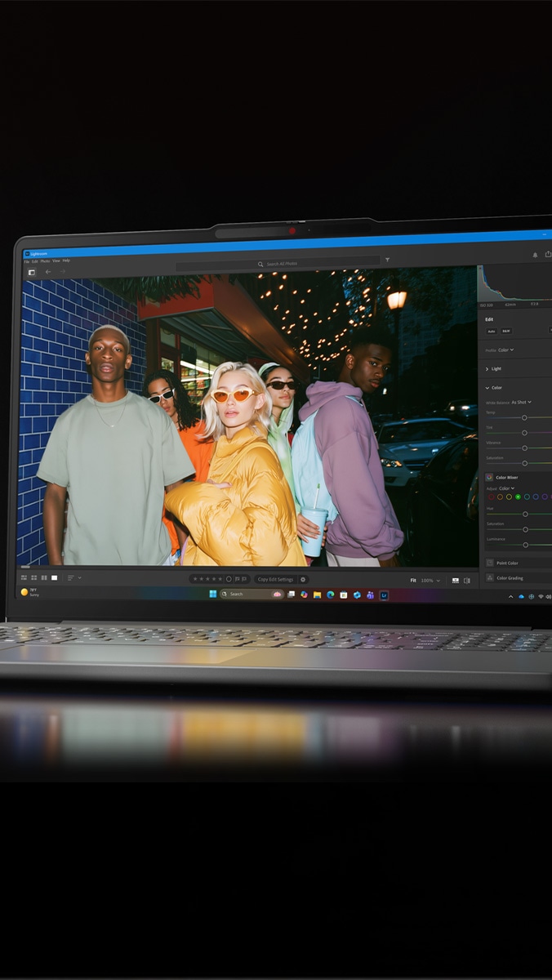This screenshot has height=980, width=552.
Task: Click the B&W button
Action: point(506,331)
